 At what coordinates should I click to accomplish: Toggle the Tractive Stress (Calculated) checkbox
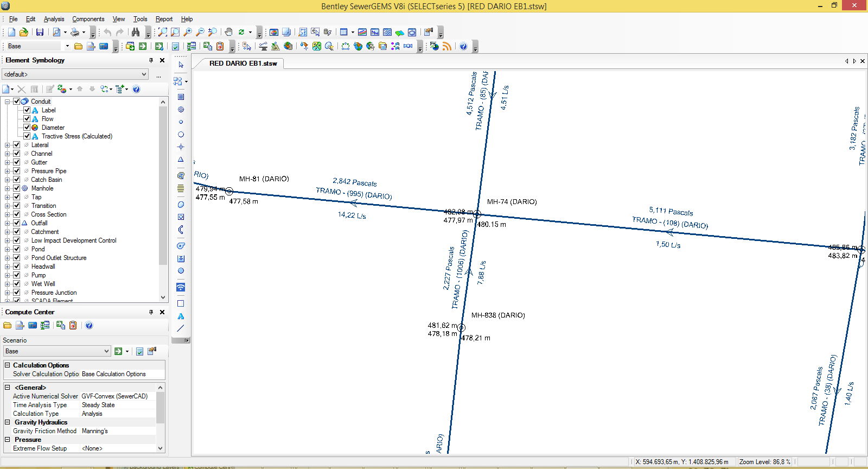coord(27,136)
